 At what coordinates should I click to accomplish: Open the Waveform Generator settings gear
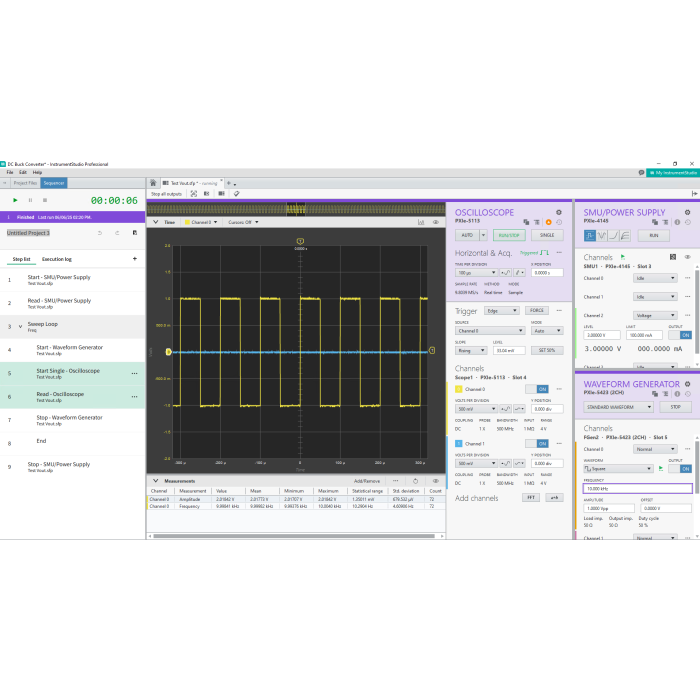pos(687,383)
